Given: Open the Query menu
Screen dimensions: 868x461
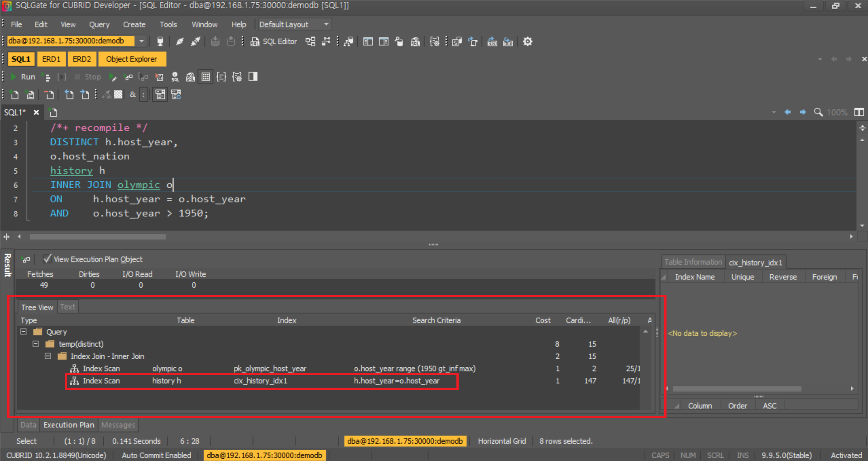Looking at the screenshot, I should [x=99, y=24].
